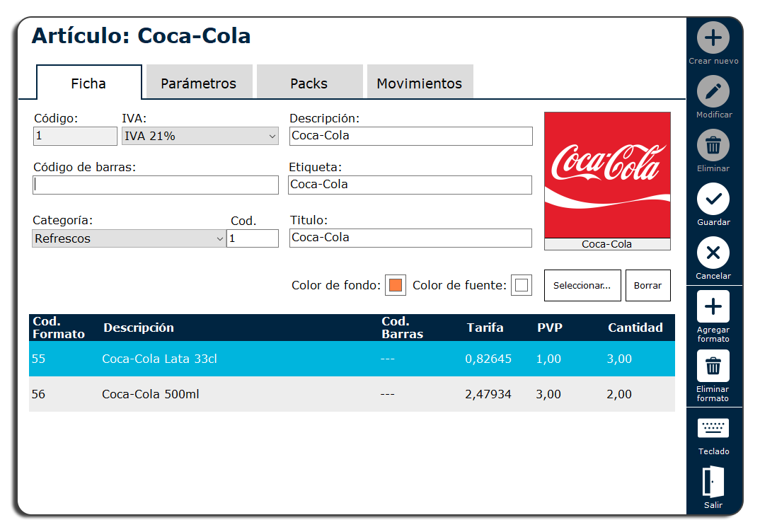Viewport: 760px width, 532px height.
Task: Open the on-screen Teclado keyboard
Action: tap(713, 428)
